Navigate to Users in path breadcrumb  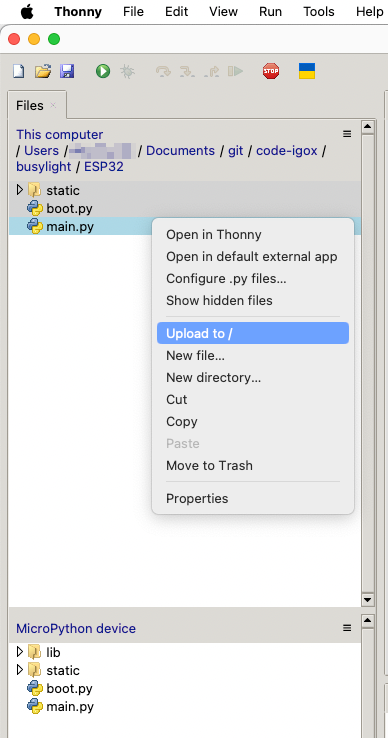click(41, 151)
